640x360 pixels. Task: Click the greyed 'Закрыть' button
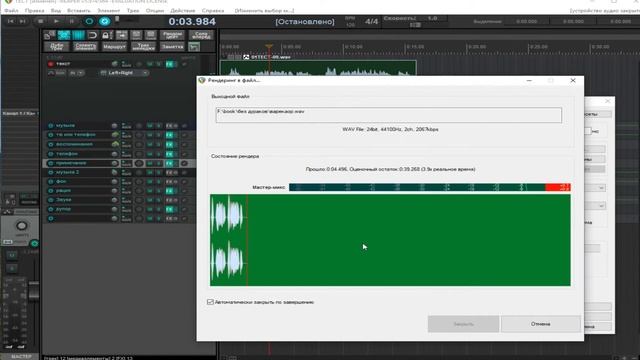coord(463,324)
